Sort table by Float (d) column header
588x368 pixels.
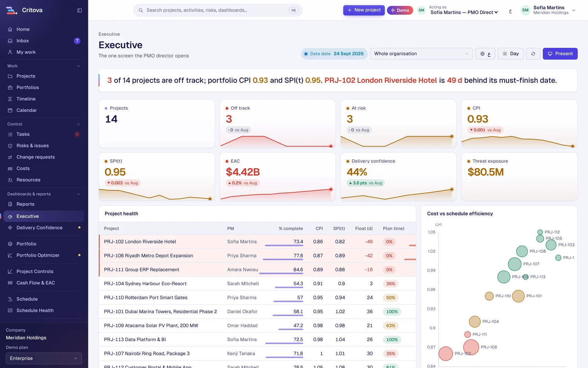coord(364,229)
